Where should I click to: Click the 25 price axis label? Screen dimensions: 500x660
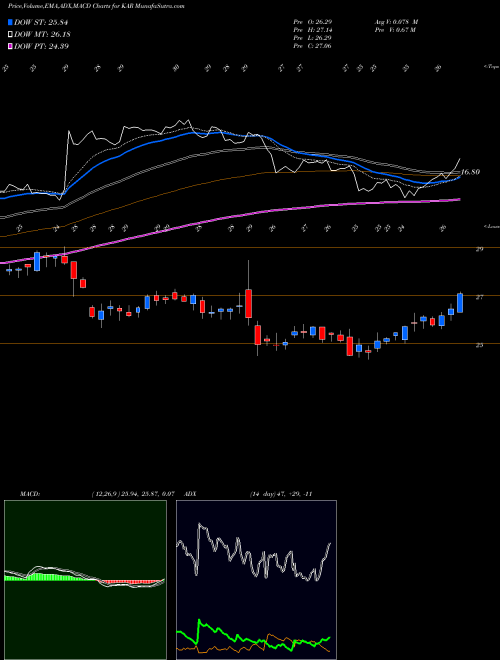coord(479,345)
